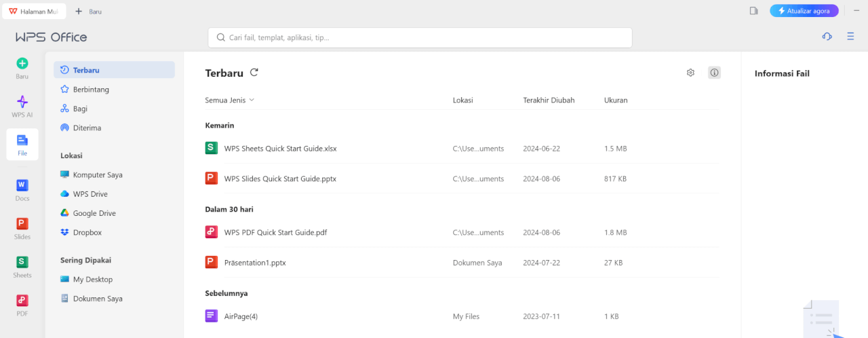
Task: Select Dropbox location
Action: (x=87, y=232)
